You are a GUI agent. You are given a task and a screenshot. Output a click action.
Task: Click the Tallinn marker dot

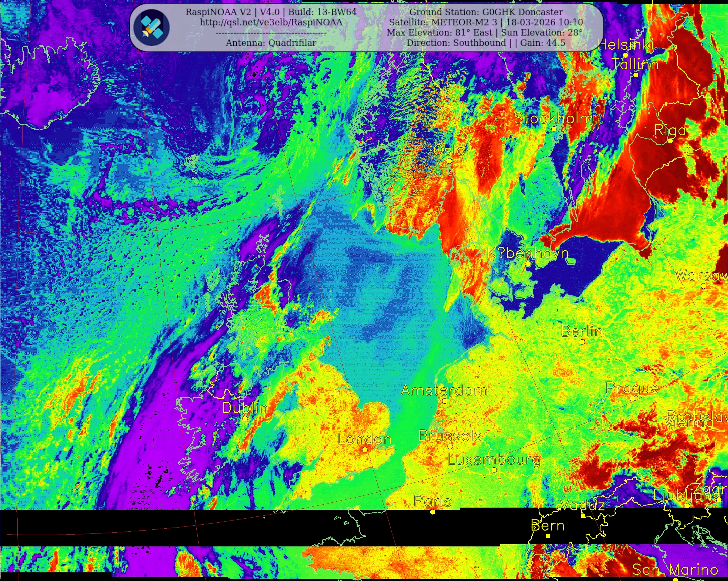point(636,75)
